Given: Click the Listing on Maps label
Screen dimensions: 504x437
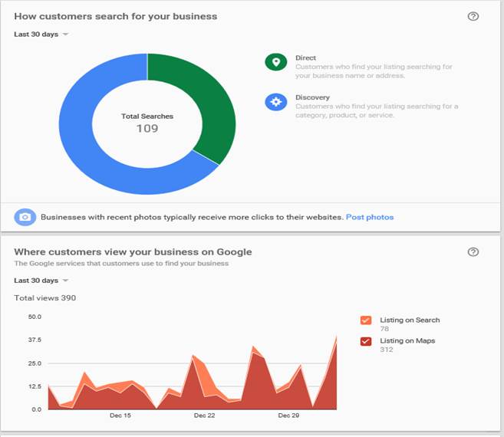Looking at the screenshot, I should [x=407, y=340].
